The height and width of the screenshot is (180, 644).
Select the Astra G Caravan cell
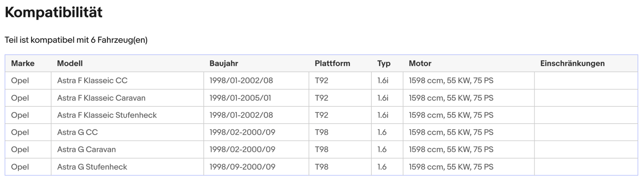click(86, 150)
